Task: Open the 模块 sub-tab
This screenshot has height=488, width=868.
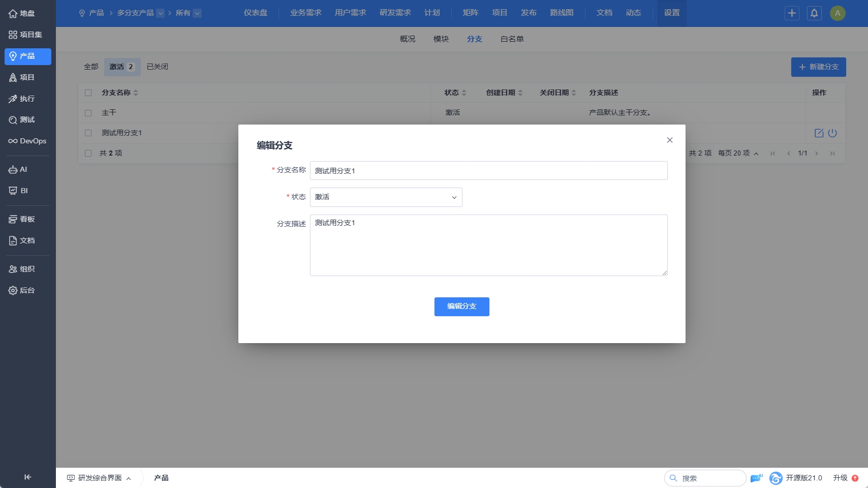Action: (x=441, y=39)
